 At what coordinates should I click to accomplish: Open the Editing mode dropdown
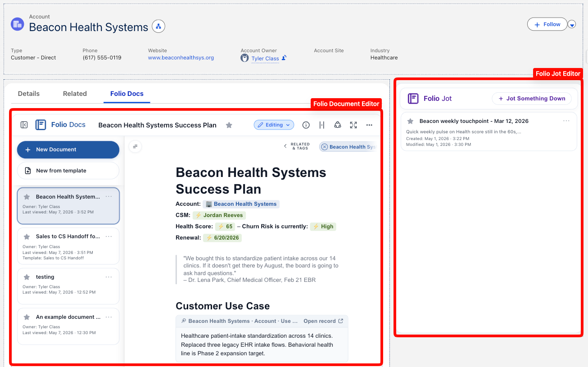coord(274,125)
